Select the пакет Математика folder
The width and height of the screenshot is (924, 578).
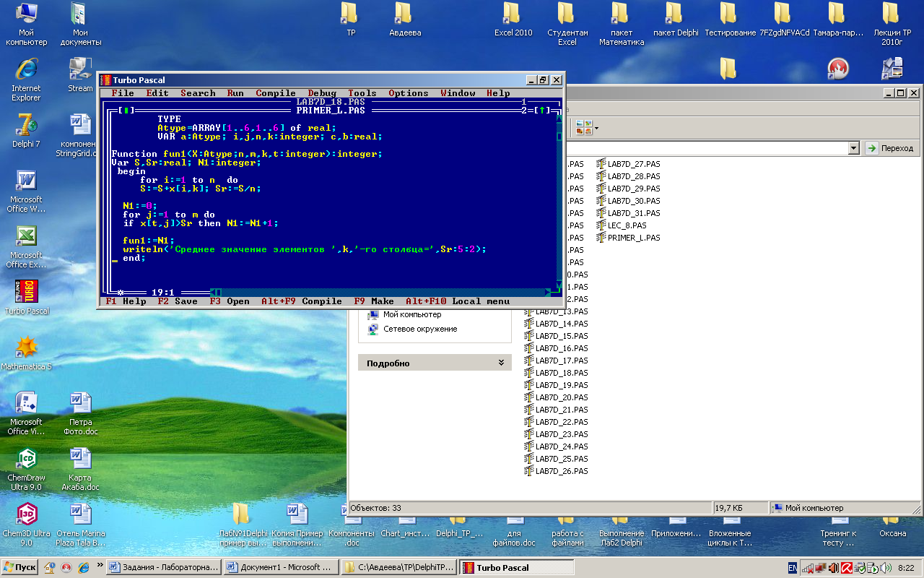(621, 25)
